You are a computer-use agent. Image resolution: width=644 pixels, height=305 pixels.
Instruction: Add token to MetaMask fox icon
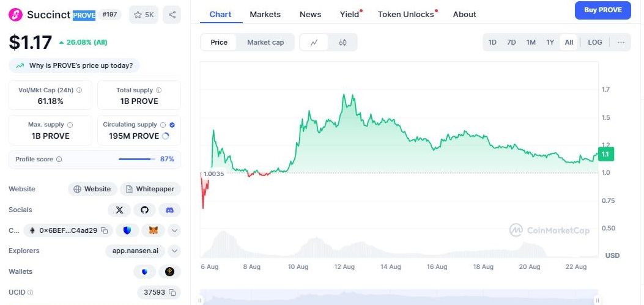153,230
